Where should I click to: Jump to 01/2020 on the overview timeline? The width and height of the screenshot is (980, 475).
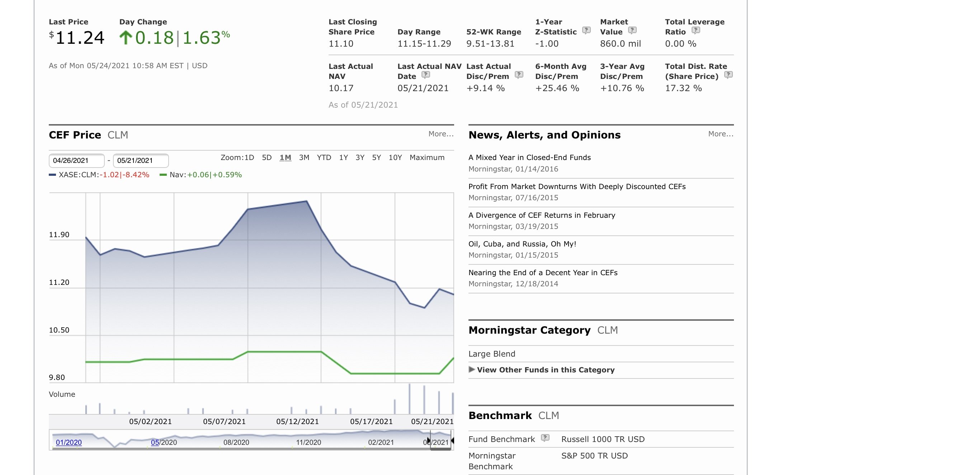click(69, 442)
